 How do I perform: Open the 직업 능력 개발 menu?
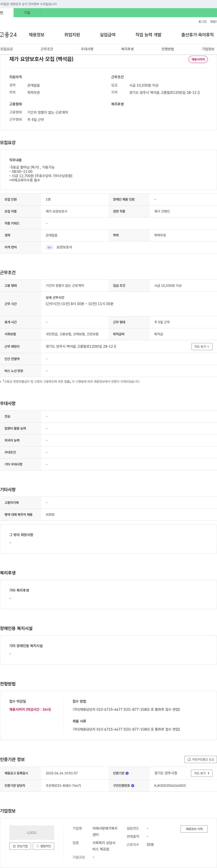(x=149, y=35)
